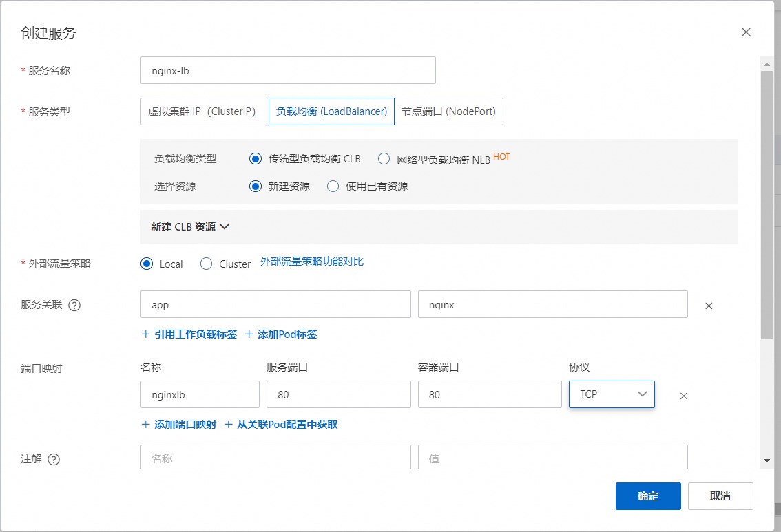Select 网络型负载均衡 NLB radio option

(384, 159)
